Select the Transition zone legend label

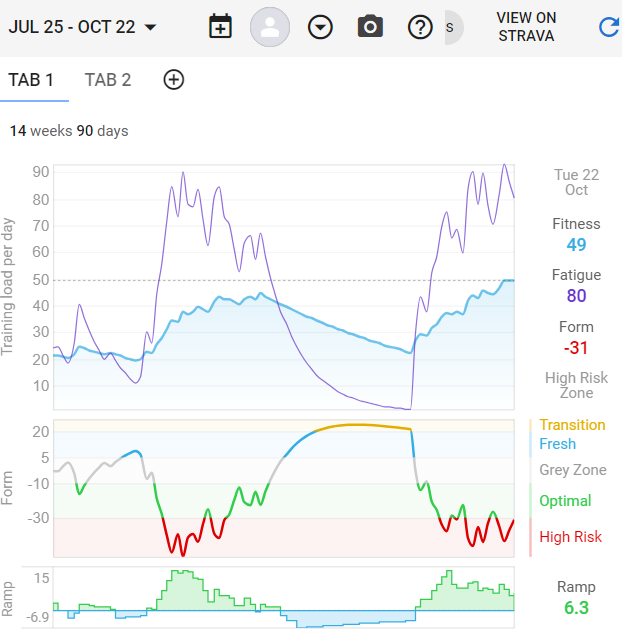tap(572, 425)
